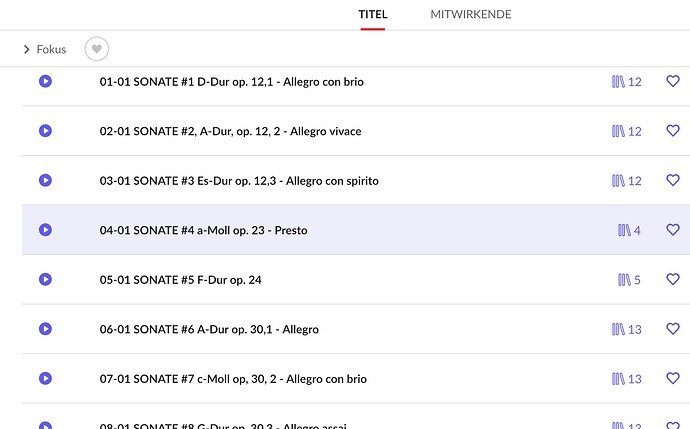The image size is (690, 429).
Task: Switch to the TITEL tab
Action: pos(373,15)
